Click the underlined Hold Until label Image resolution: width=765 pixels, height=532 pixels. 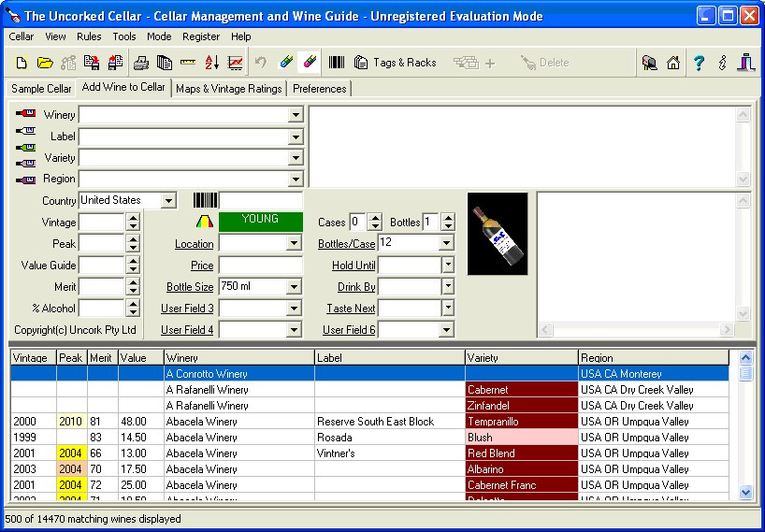pos(354,266)
